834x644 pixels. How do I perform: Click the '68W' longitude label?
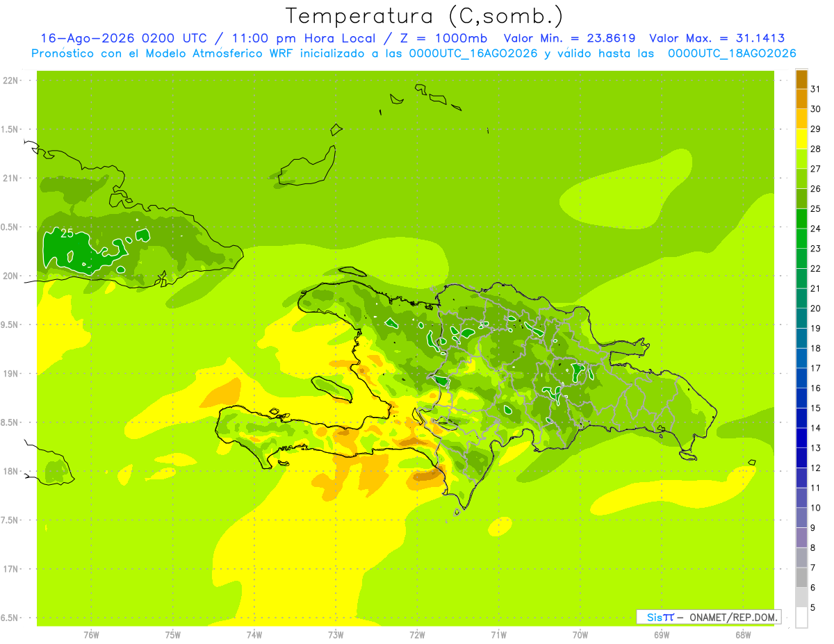743,635
